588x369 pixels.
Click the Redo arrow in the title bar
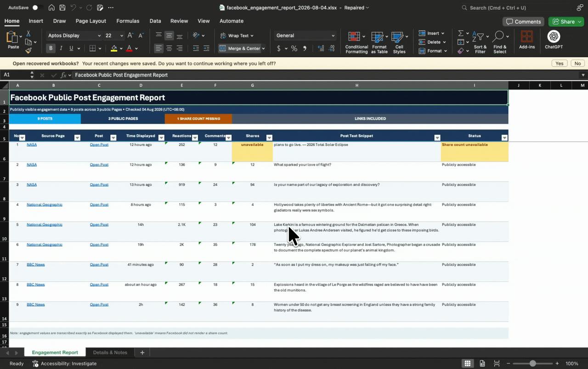coord(89,8)
